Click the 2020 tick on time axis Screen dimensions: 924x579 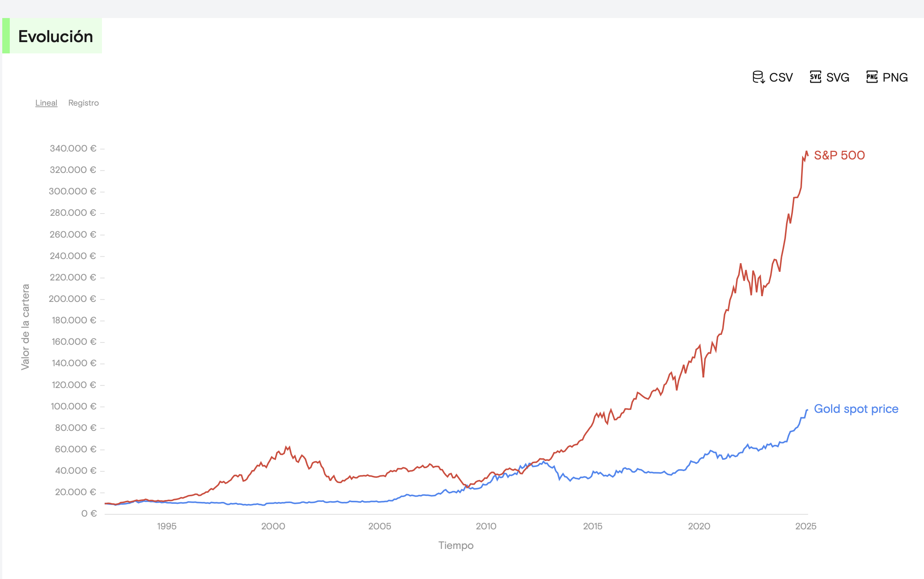pyautogui.click(x=699, y=526)
